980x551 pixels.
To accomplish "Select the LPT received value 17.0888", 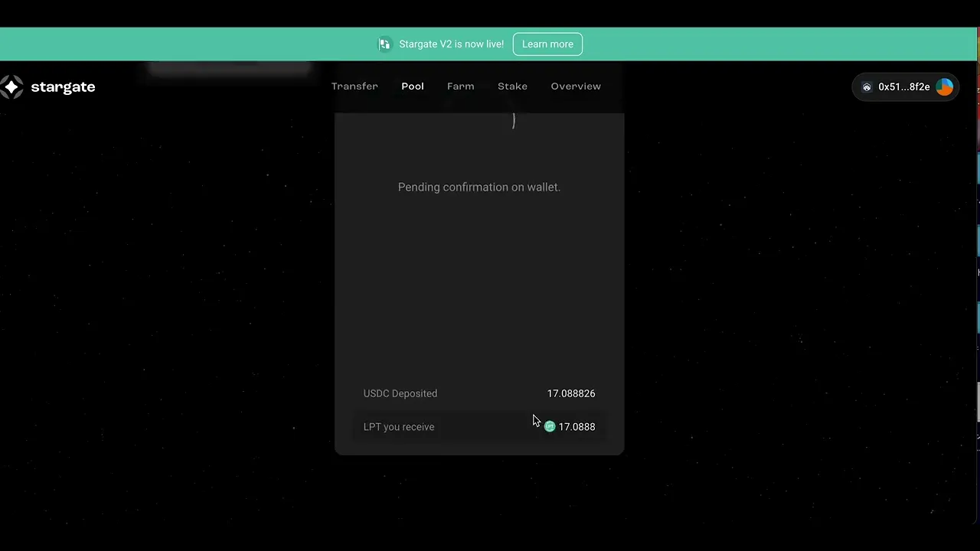I will pos(577,427).
